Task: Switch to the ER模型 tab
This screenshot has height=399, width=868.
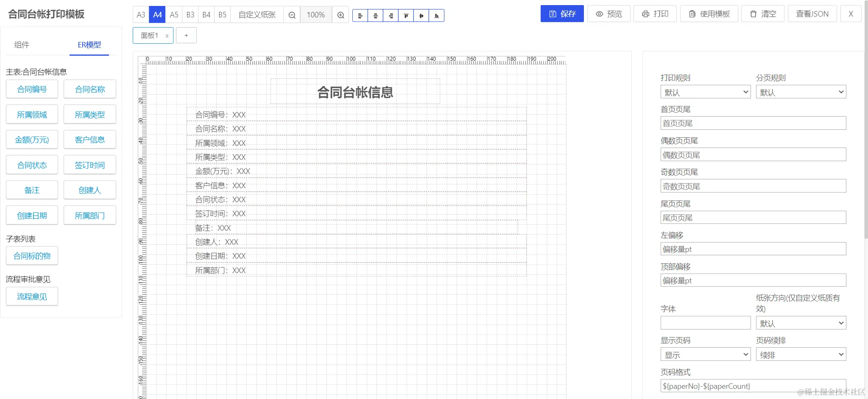Action: (x=89, y=45)
